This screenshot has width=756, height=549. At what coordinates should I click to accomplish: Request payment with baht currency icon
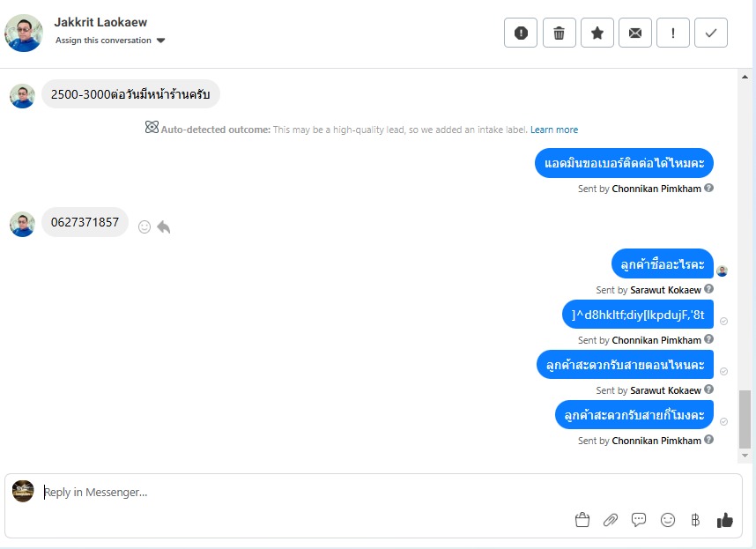(x=695, y=520)
